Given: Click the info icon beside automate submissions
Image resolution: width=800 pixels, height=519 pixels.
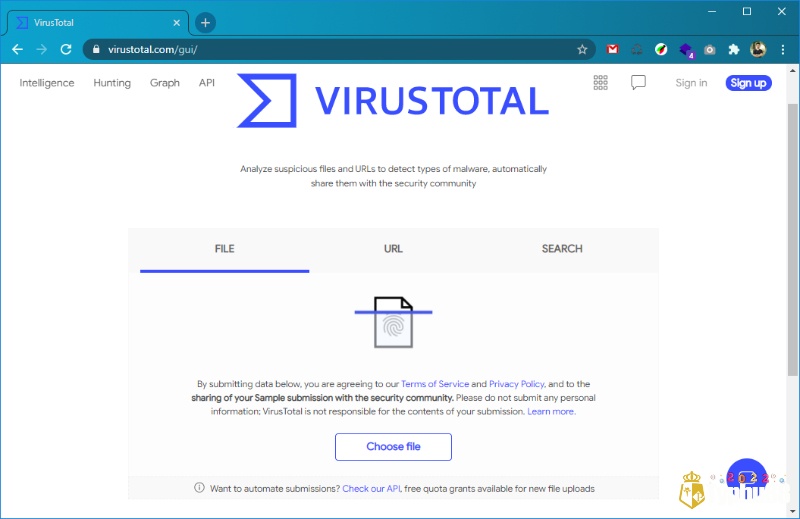Looking at the screenshot, I should (x=199, y=488).
